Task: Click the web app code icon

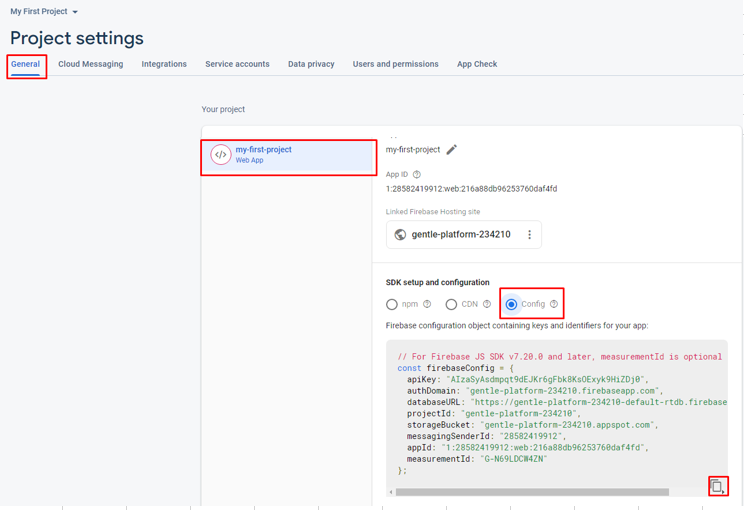Action: point(221,155)
